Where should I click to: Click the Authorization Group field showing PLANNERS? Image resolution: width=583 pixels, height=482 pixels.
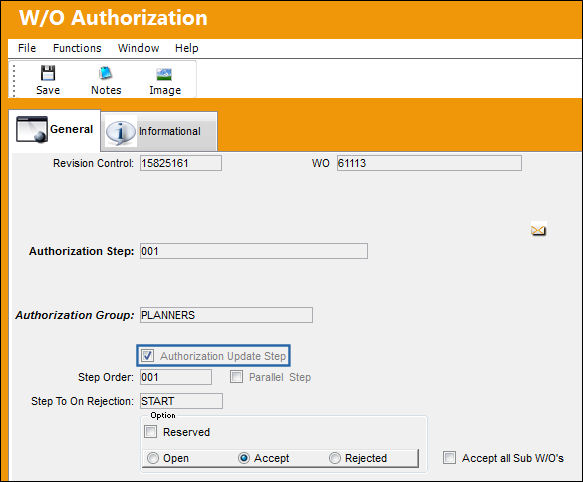(226, 315)
